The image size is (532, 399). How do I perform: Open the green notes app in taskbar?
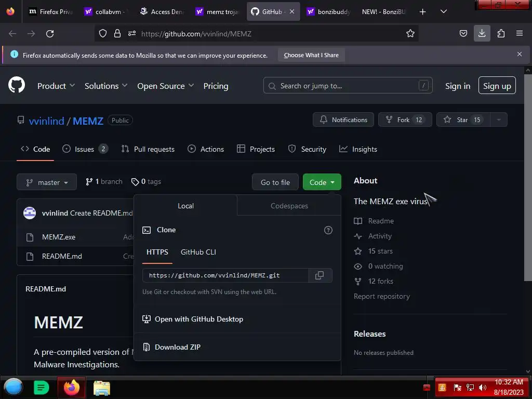41,388
